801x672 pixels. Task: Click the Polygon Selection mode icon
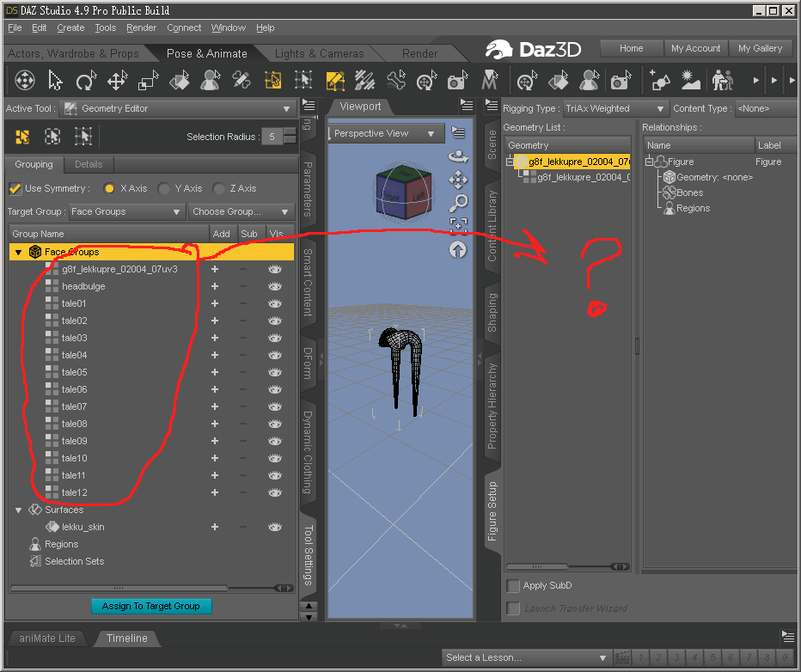point(22,137)
